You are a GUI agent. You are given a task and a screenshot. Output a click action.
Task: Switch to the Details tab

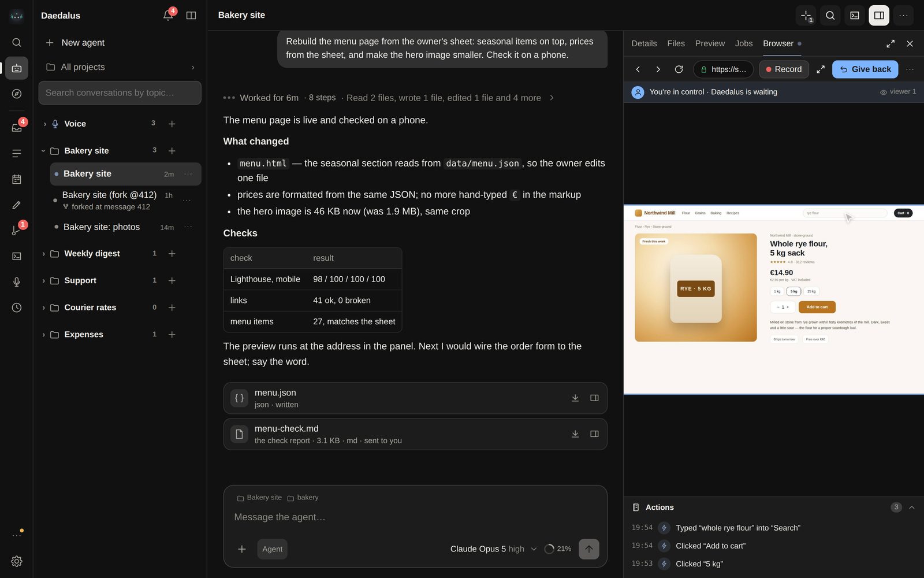pos(644,43)
